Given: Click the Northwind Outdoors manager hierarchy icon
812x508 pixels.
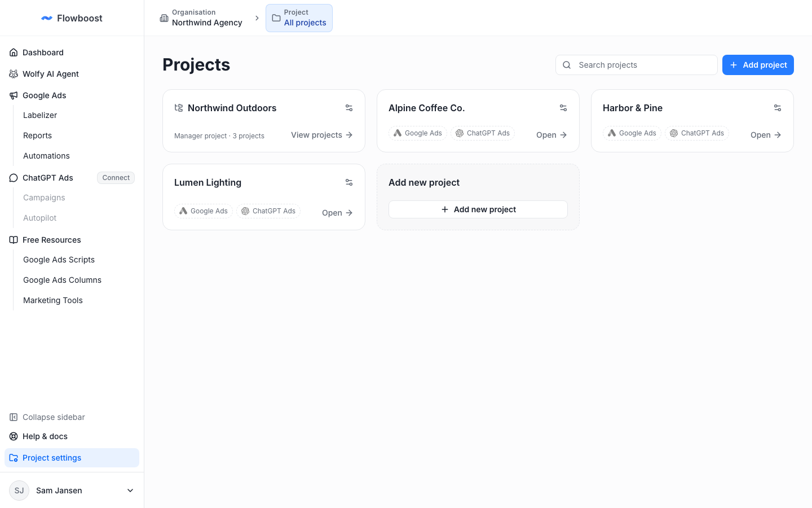Looking at the screenshot, I should (179, 108).
